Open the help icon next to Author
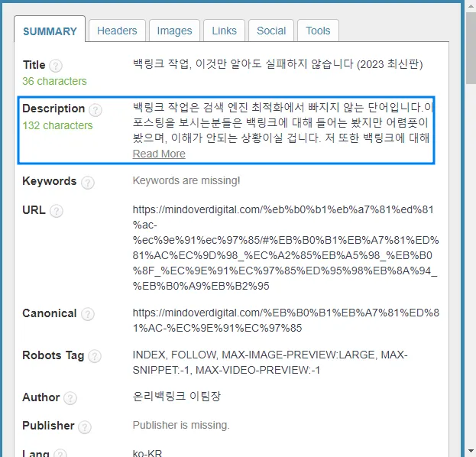The image size is (476, 457). pyautogui.click(x=70, y=398)
